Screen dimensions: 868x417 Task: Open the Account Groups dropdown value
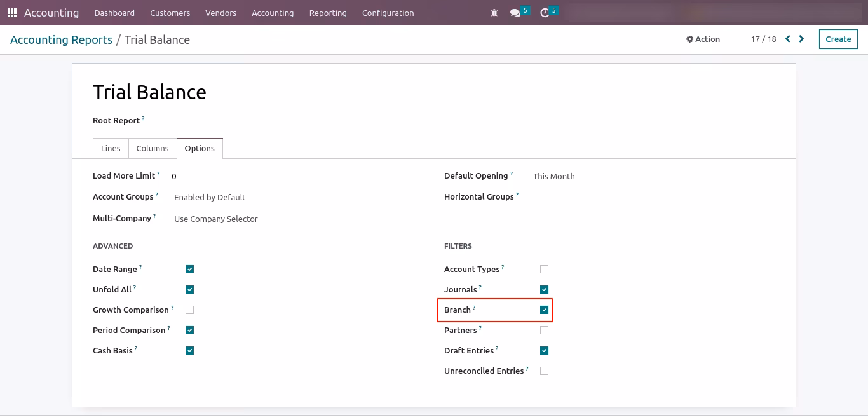pyautogui.click(x=210, y=197)
